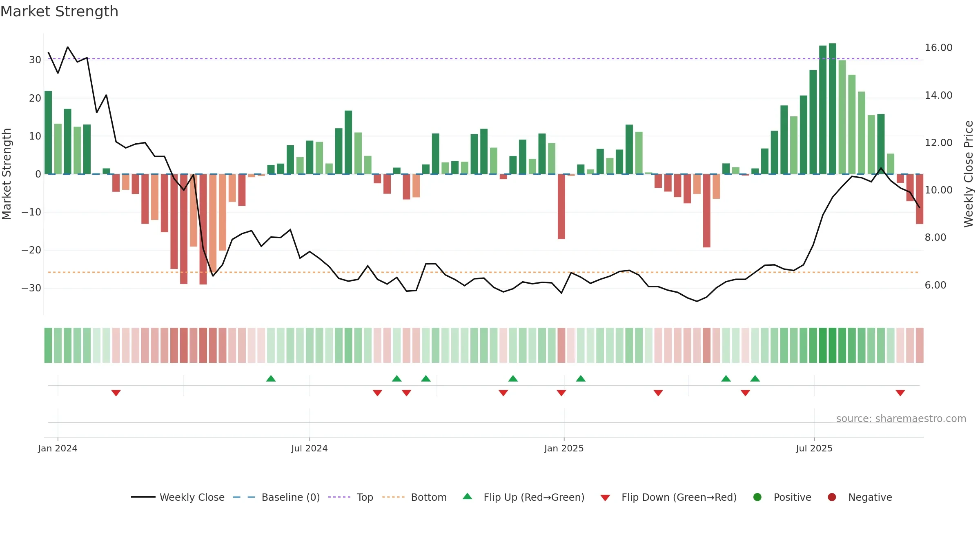Click the first green heatmap cell on the left

tap(48, 345)
